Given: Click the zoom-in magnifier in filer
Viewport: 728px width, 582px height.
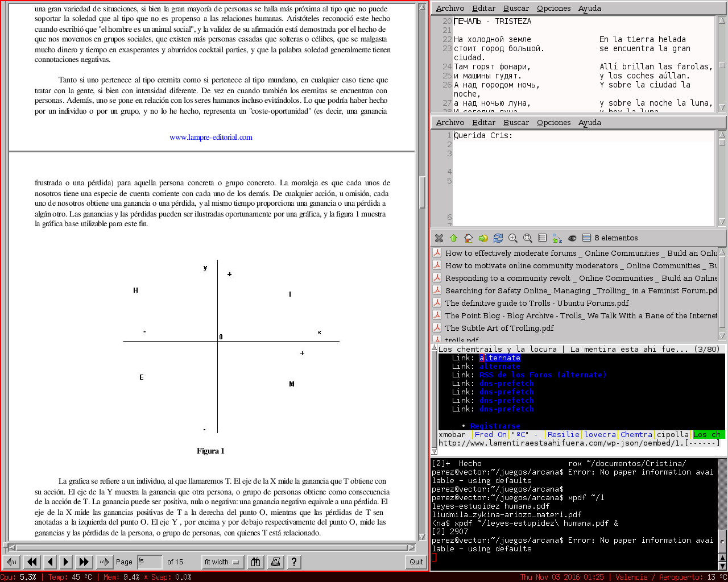Looking at the screenshot, I should coord(513,238).
